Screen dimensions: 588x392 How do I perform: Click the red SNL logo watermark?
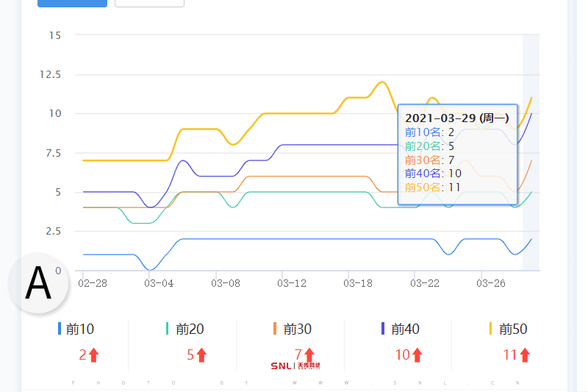point(296,366)
